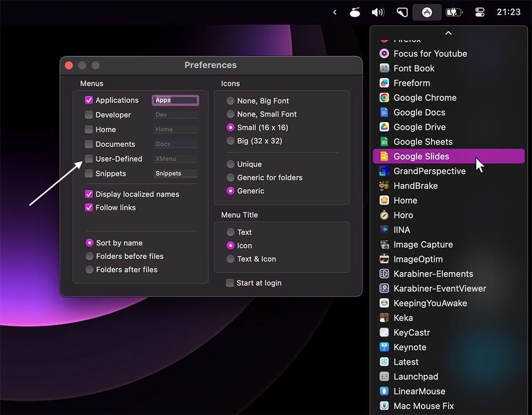Select Folders before files option
The image size is (532, 415).
click(89, 256)
